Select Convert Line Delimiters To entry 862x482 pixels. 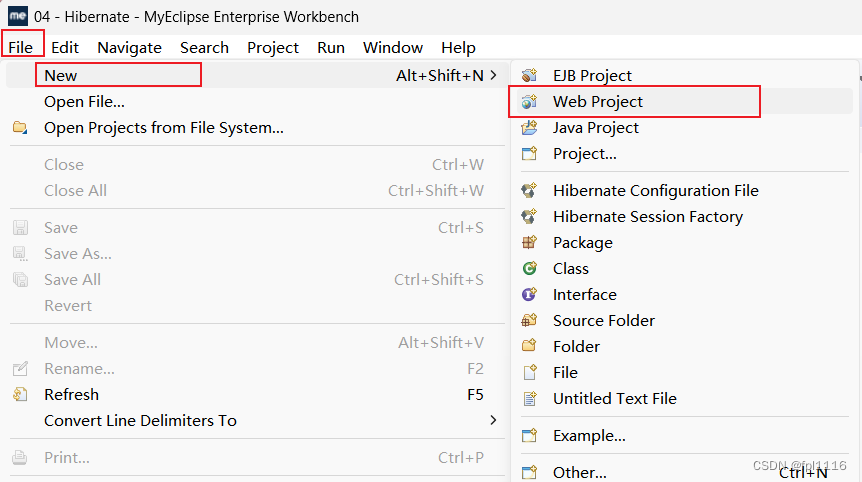pyautogui.click(x=255, y=420)
